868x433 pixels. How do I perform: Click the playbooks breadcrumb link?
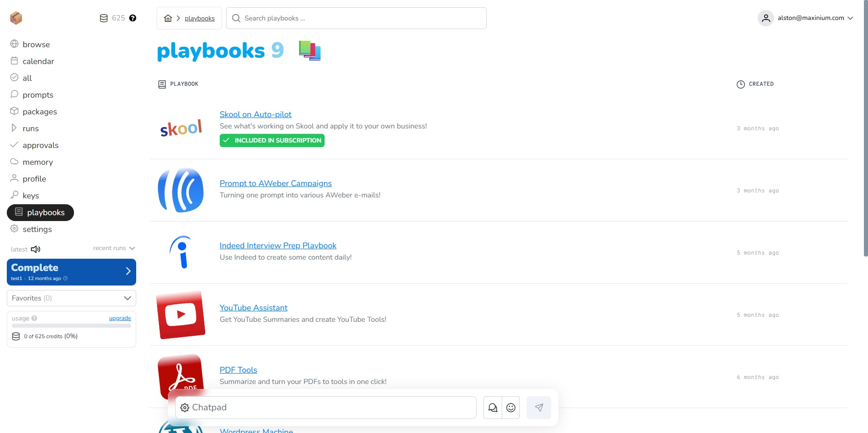[x=200, y=18]
